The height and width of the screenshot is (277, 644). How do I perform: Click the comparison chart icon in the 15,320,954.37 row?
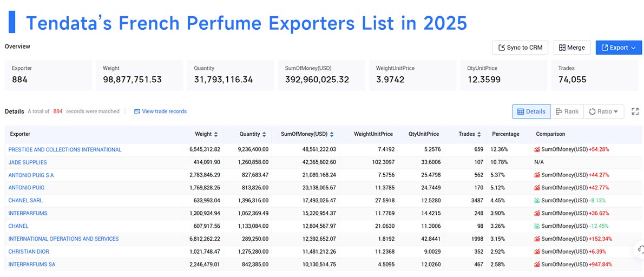(x=537, y=213)
